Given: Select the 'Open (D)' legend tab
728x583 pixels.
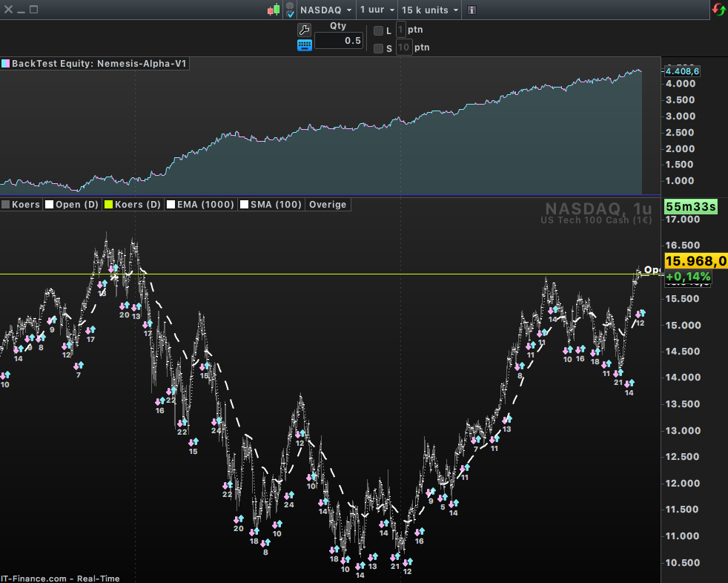Looking at the screenshot, I should click(72, 205).
